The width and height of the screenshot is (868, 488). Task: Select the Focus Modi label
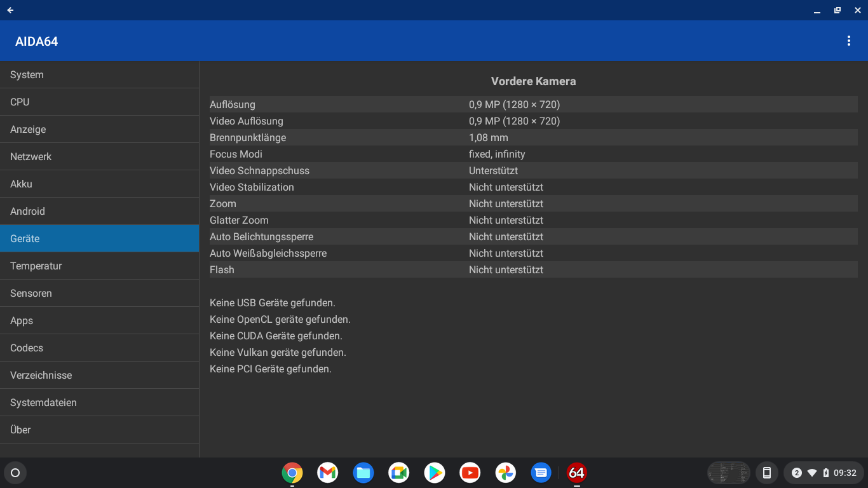click(236, 154)
